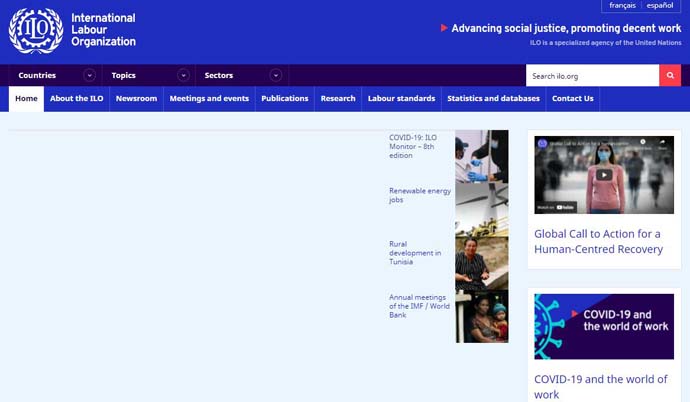Click the red search magnifier button
Screen dimensions: 690x402
pyautogui.click(x=670, y=76)
